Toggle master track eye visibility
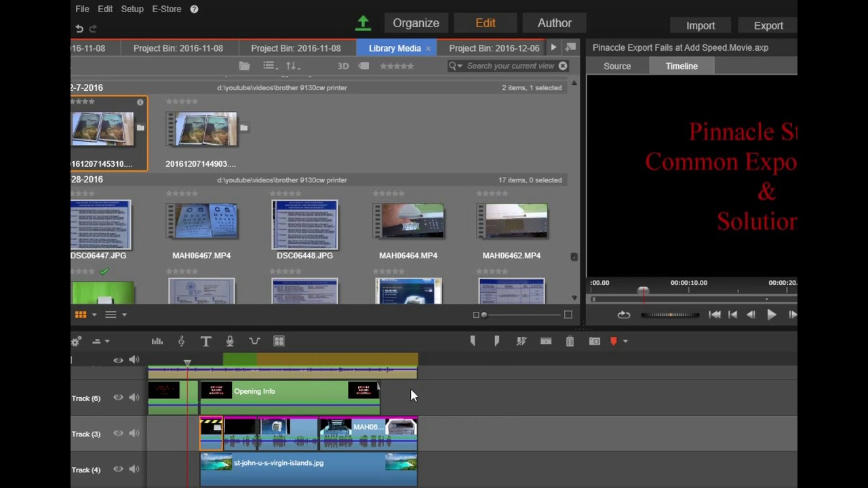The width and height of the screenshot is (868, 488). click(118, 360)
